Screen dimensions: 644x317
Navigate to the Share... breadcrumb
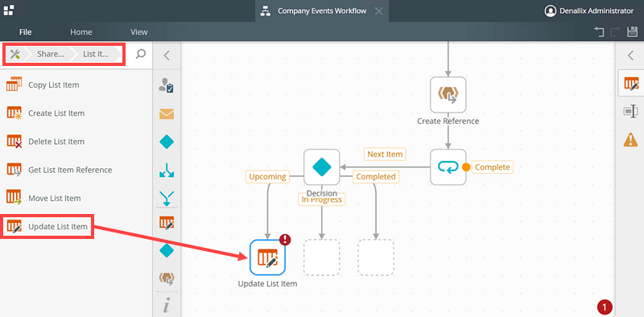pos(50,54)
